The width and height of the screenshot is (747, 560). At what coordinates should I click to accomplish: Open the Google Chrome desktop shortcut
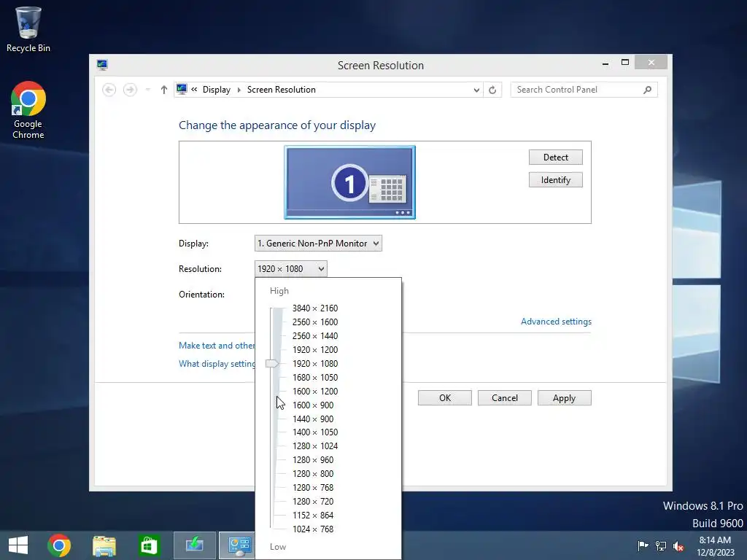(x=28, y=110)
